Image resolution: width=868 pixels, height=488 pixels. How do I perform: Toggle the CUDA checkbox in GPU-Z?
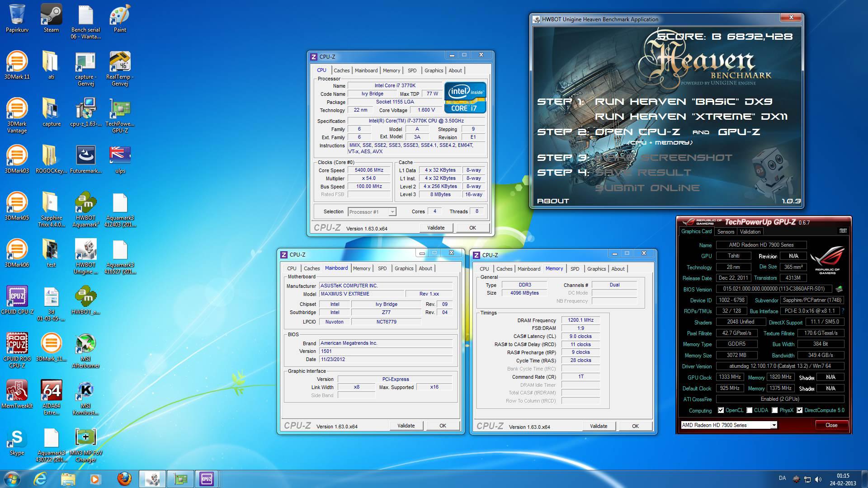tap(750, 410)
